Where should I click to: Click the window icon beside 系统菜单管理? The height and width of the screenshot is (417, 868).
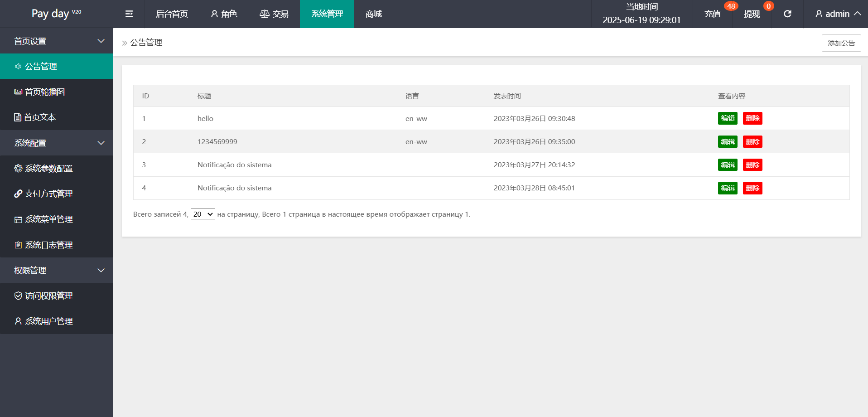click(x=18, y=219)
